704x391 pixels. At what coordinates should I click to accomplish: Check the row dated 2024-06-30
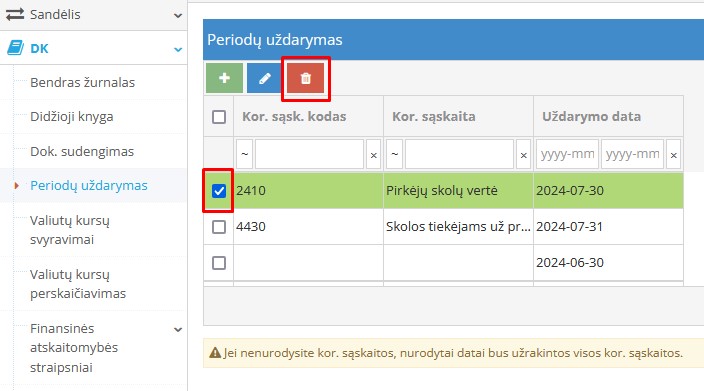pyautogui.click(x=219, y=263)
